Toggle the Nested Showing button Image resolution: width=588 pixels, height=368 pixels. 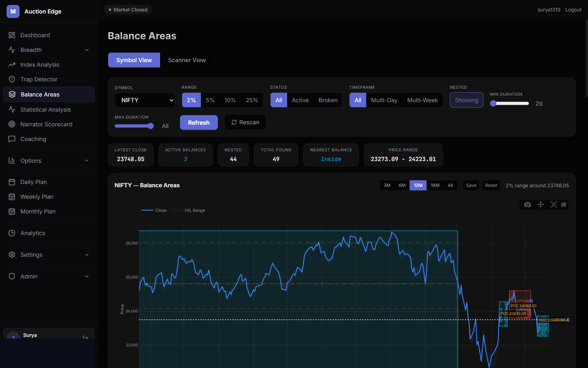[x=466, y=100]
